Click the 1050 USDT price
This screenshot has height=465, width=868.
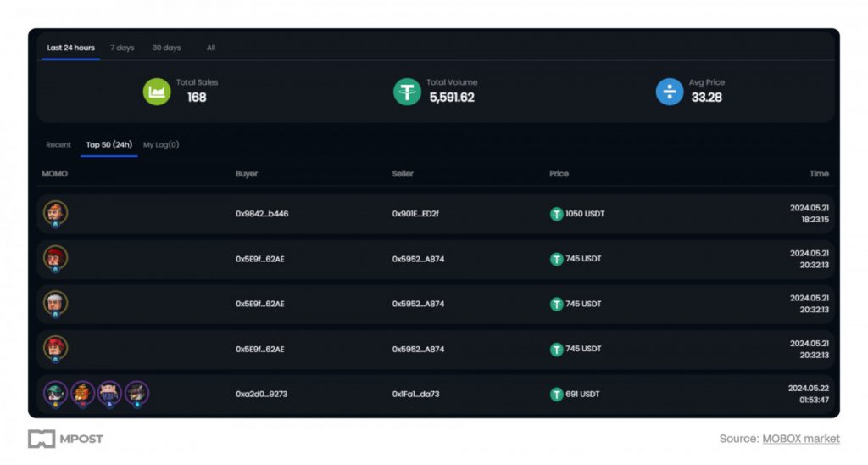(585, 214)
